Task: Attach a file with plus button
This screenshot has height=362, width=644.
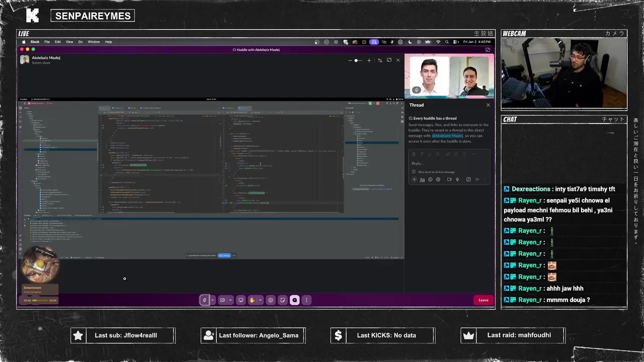Action: (x=414, y=179)
